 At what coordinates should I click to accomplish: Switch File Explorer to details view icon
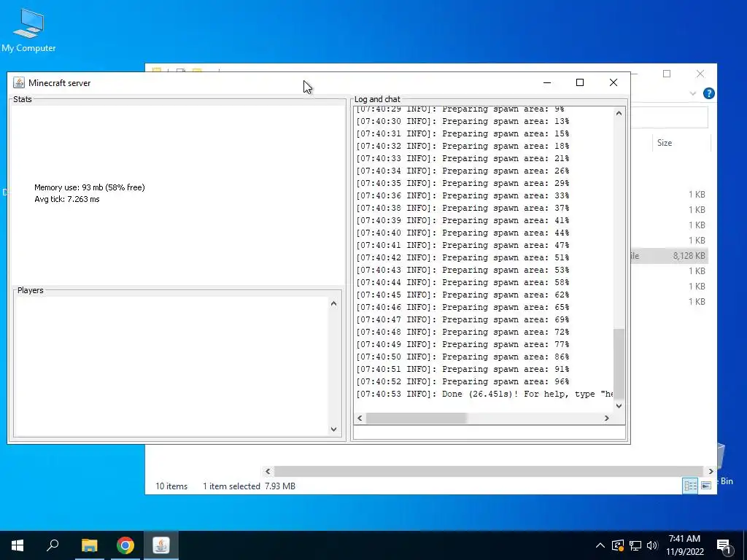pos(690,485)
